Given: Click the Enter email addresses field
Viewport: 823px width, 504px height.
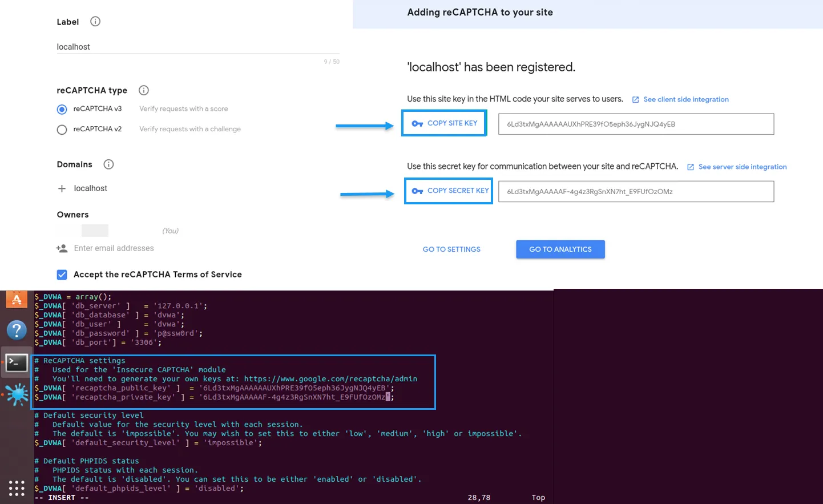Looking at the screenshot, I should tap(114, 248).
